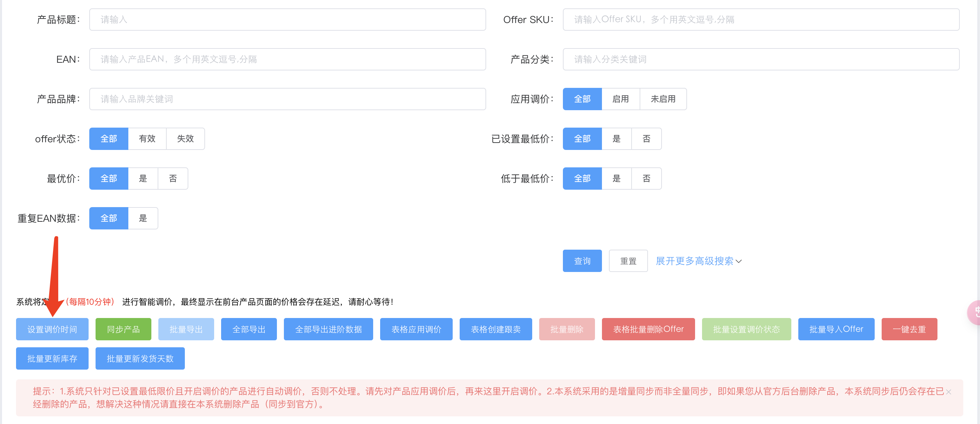Screen dimensions: 980x424
Task: Click 表格创建跟卖 create follow-sell via table
Action: click(495, 329)
